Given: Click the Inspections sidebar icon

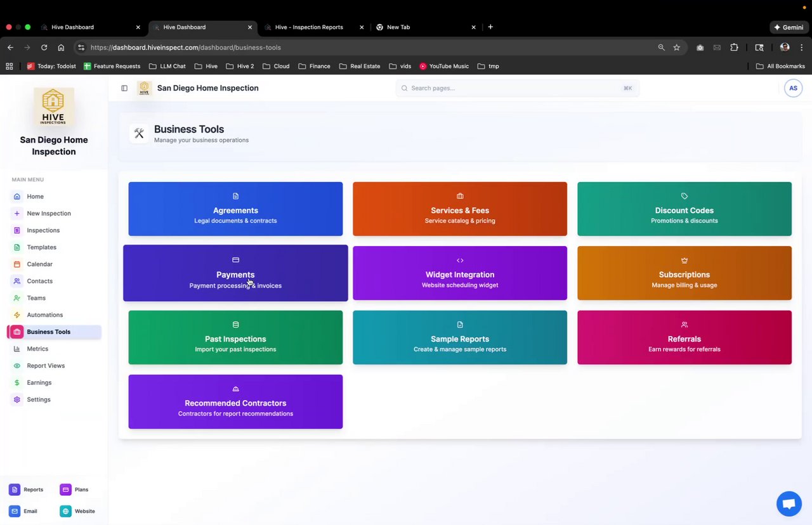Looking at the screenshot, I should (17, 230).
